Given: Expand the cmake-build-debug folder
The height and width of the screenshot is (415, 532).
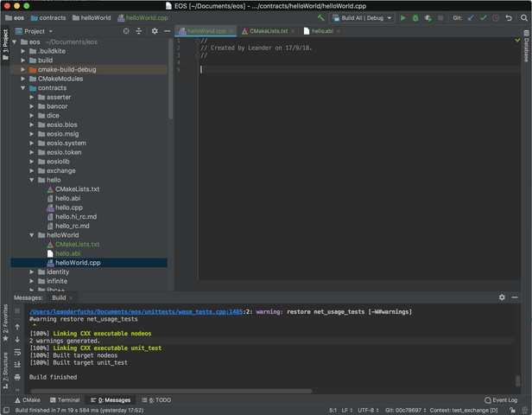Looking at the screenshot, I should click(23, 69).
